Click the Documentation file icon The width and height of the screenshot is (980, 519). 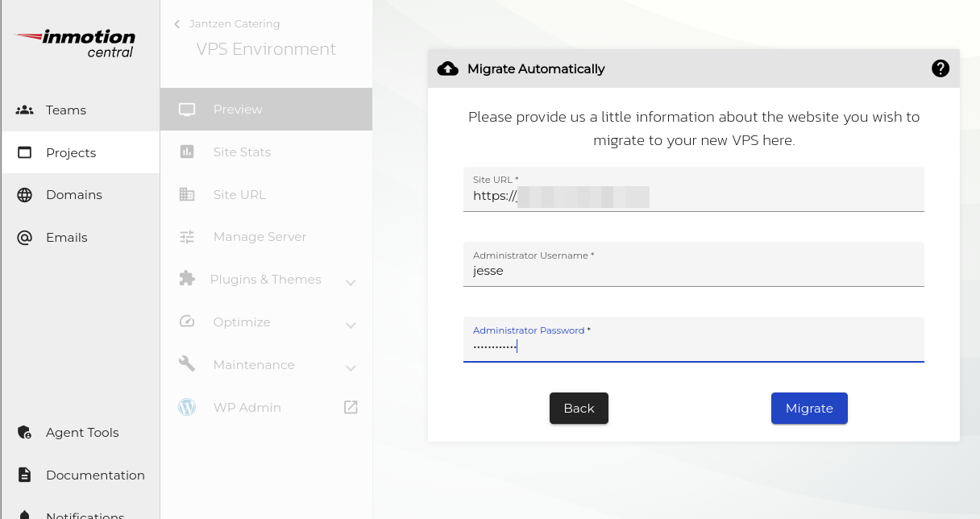[25, 475]
